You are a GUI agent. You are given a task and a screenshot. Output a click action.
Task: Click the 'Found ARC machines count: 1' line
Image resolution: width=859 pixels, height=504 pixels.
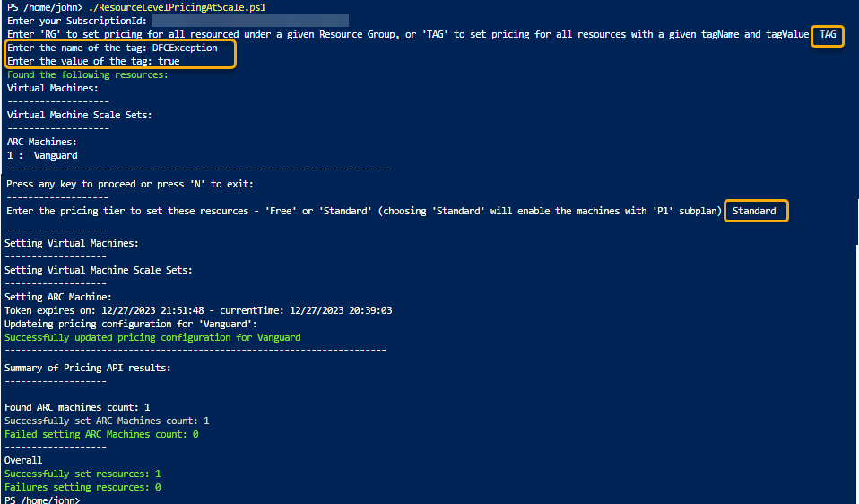77,407
